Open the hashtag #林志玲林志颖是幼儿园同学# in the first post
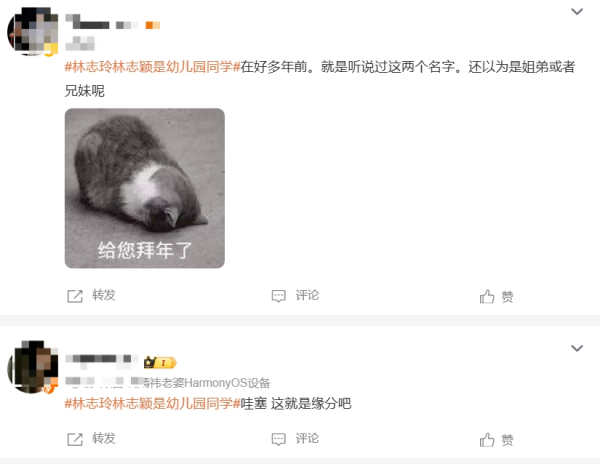 tap(152, 67)
